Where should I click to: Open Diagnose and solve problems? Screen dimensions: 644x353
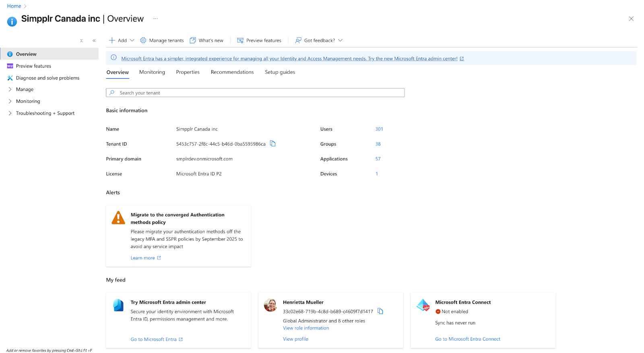pyautogui.click(x=47, y=78)
